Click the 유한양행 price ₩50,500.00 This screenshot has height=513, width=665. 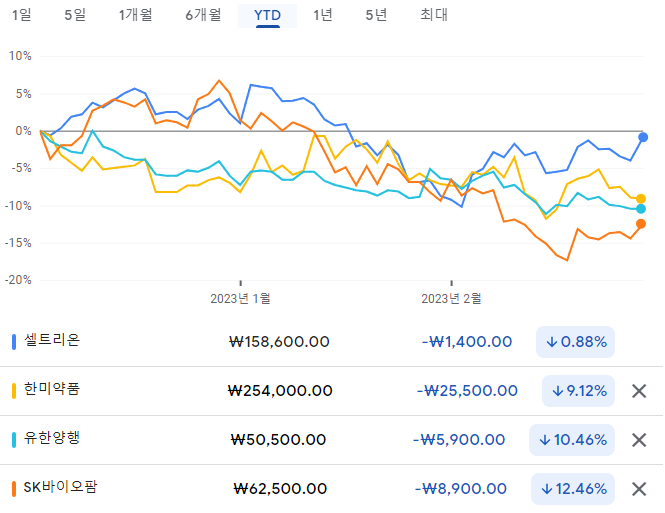pos(278,440)
